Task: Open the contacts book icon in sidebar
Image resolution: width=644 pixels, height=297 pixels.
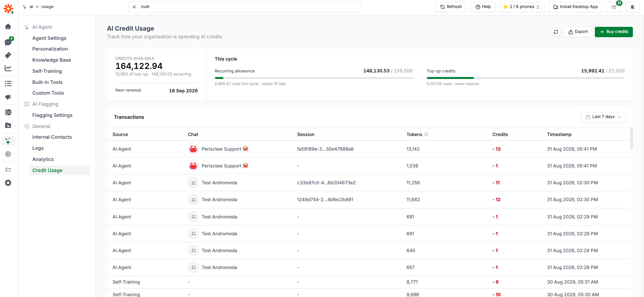Action: (x=8, y=112)
